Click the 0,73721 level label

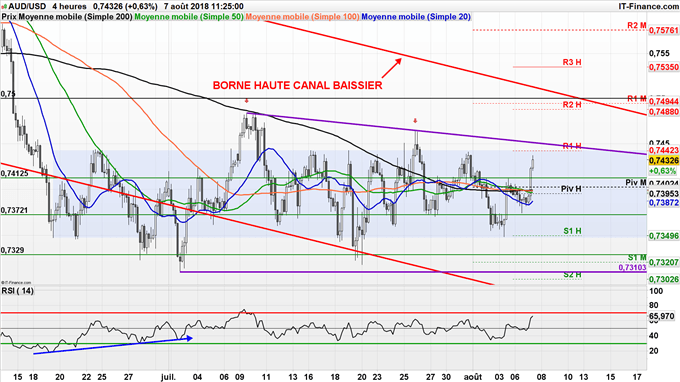pyautogui.click(x=14, y=210)
